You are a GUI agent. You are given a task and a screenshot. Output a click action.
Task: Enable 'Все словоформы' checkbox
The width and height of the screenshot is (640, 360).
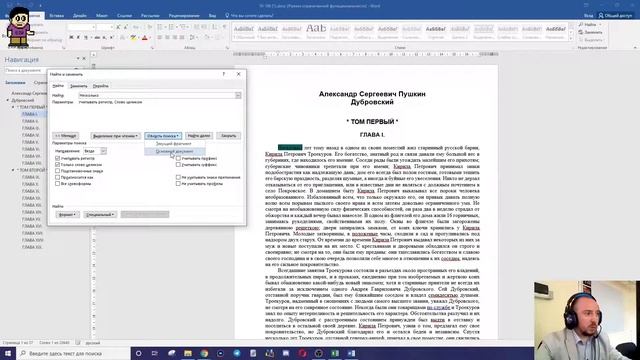coord(58,184)
